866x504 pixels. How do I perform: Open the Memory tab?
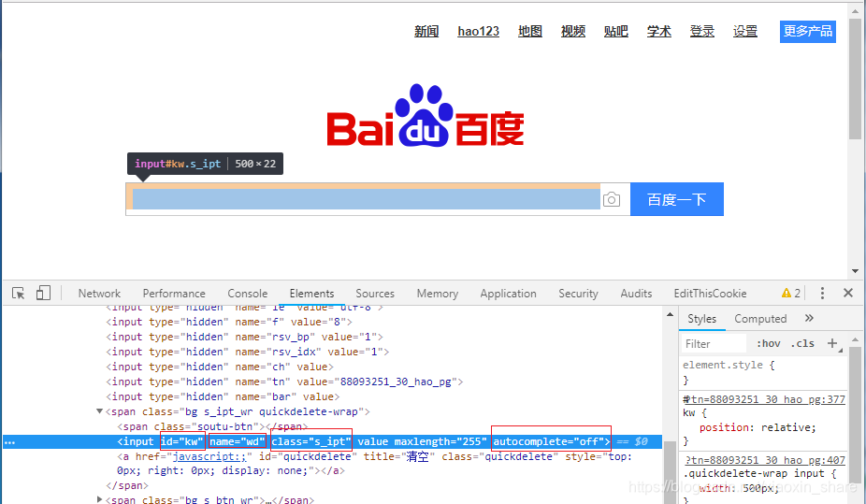click(438, 294)
